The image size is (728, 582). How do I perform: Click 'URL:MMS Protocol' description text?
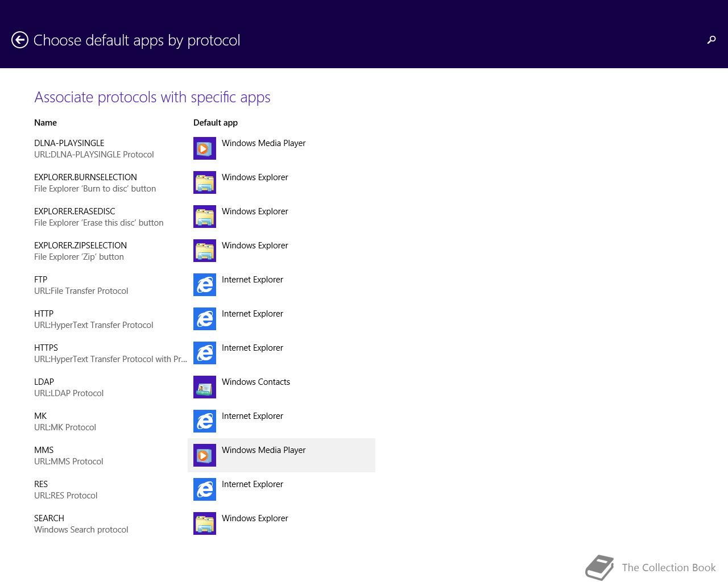tap(69, 462)
